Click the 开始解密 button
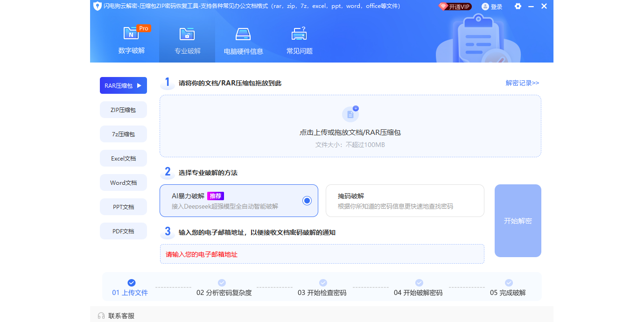Viewport: 644px width, 322px height. point(518,220)
